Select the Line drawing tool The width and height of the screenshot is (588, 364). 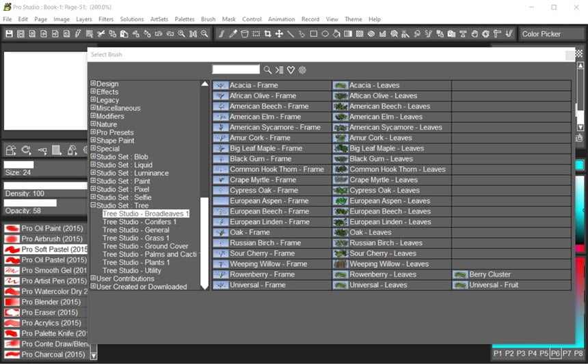coord(291,33)
